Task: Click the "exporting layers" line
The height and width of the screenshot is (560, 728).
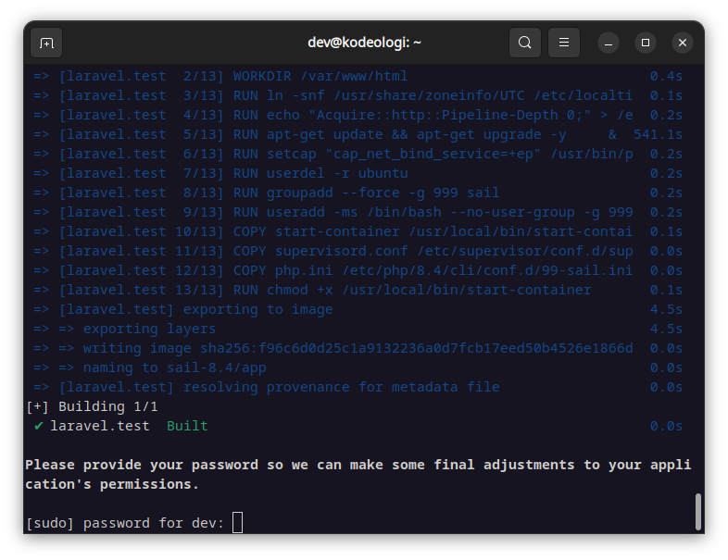Action: [149, 329]
